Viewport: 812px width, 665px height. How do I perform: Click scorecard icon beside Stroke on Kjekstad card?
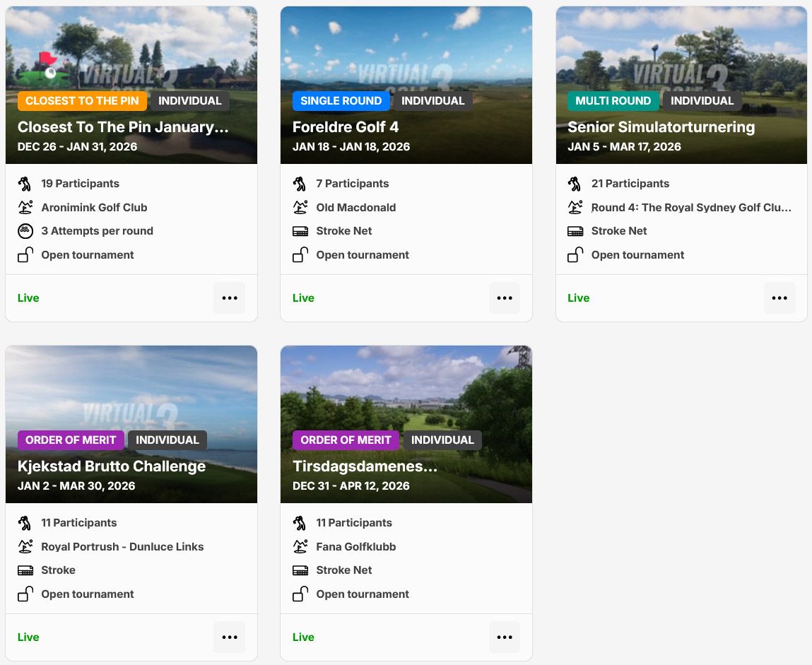click(x=25, y=570)
